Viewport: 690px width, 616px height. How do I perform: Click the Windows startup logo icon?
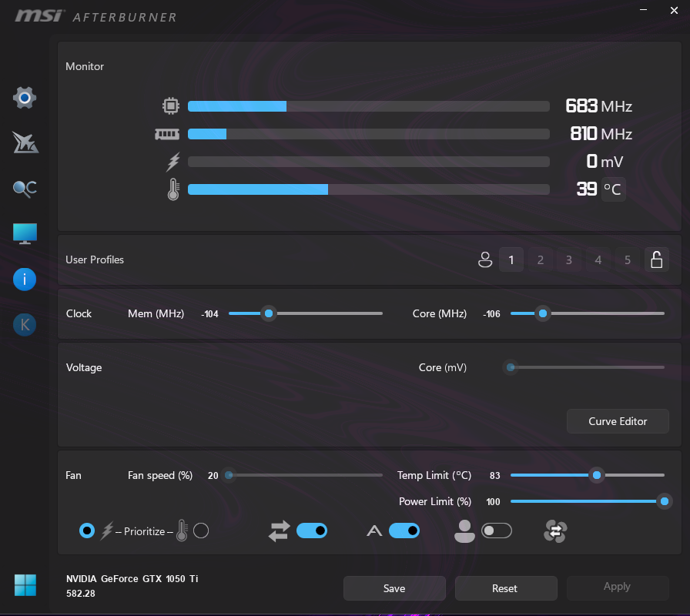[25, 585]
